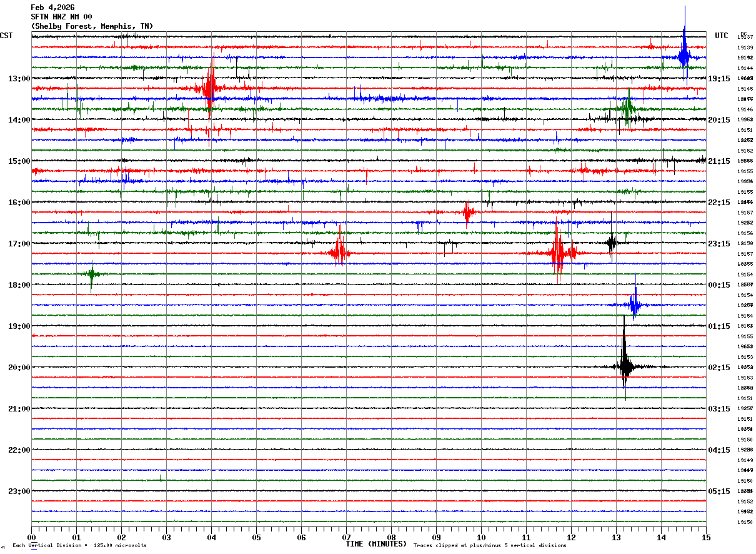Click the red seismic event near minute 4 below 13:00

209,88
